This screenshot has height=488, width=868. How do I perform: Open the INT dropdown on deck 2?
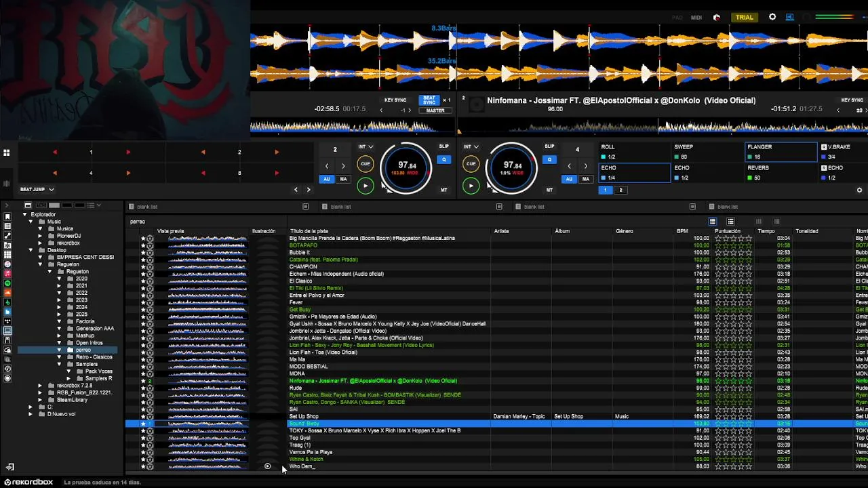[x=471, y=146]
